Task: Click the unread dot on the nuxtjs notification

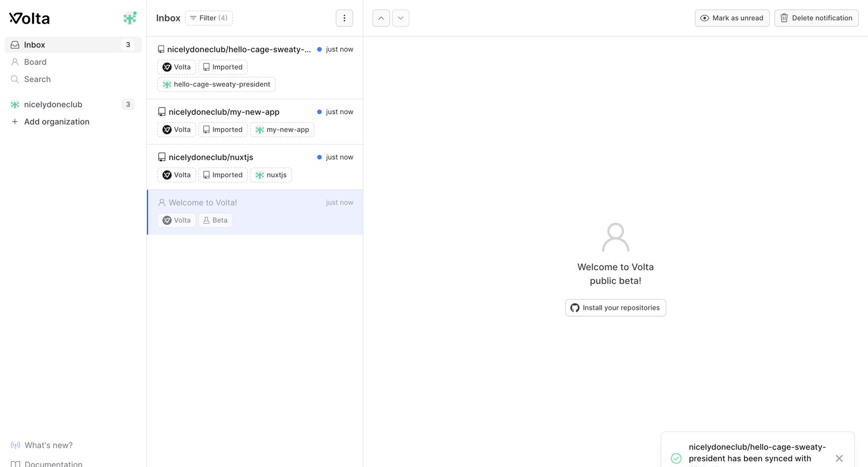Action: pyautogui.click(x=319, y=157)
